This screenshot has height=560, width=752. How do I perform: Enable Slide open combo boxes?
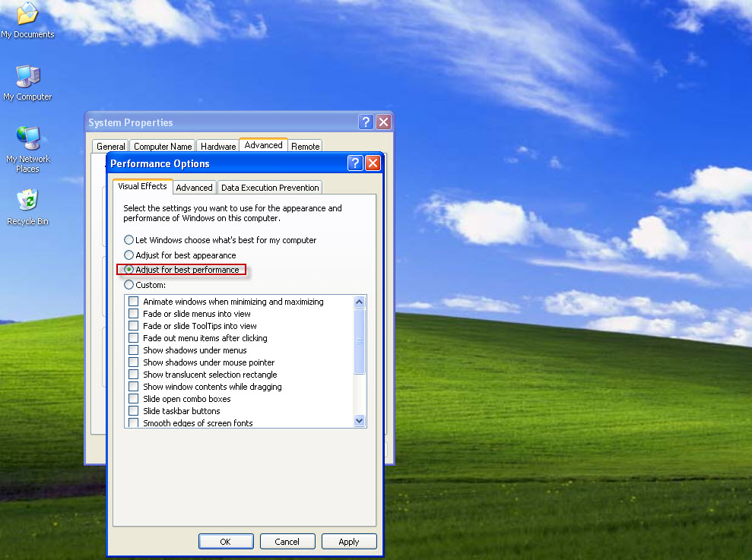coord(133,398)
